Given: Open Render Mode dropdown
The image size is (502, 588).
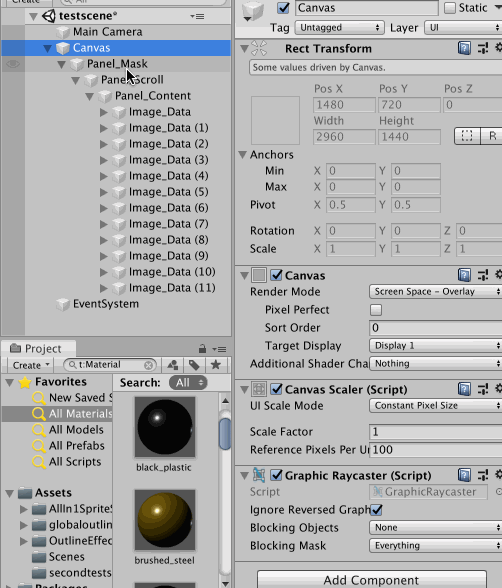Looking at the screenshot, I should (435, 292).
